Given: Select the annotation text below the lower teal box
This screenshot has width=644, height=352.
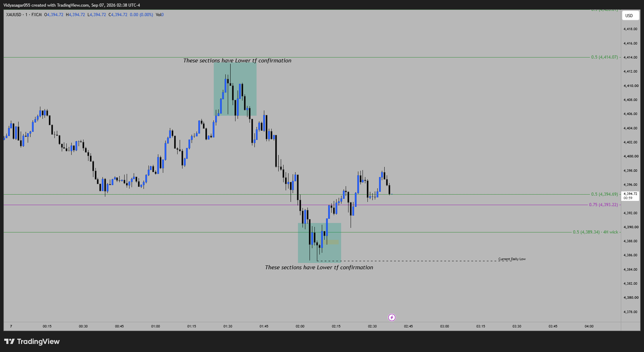Looking at the screenshot, I should point(319,268).
